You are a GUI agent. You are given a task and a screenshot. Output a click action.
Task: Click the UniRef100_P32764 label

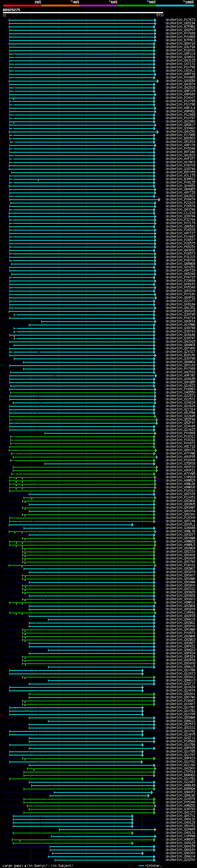pos(180,220)
